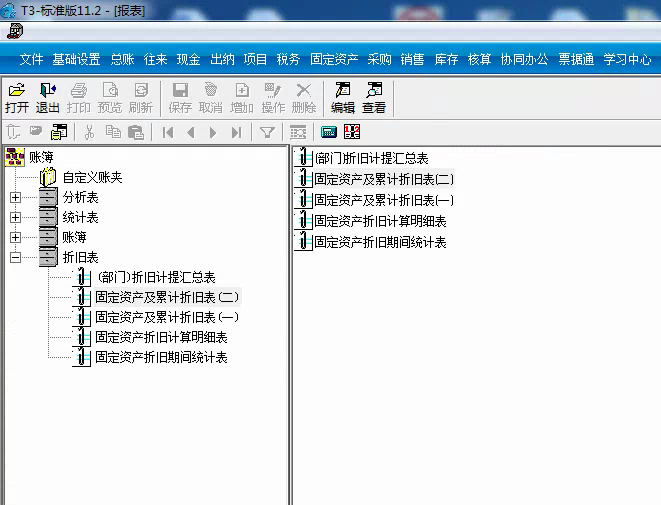Click the paste clipboard icon
The image size is (661, 505).
[x=136, y=132]
